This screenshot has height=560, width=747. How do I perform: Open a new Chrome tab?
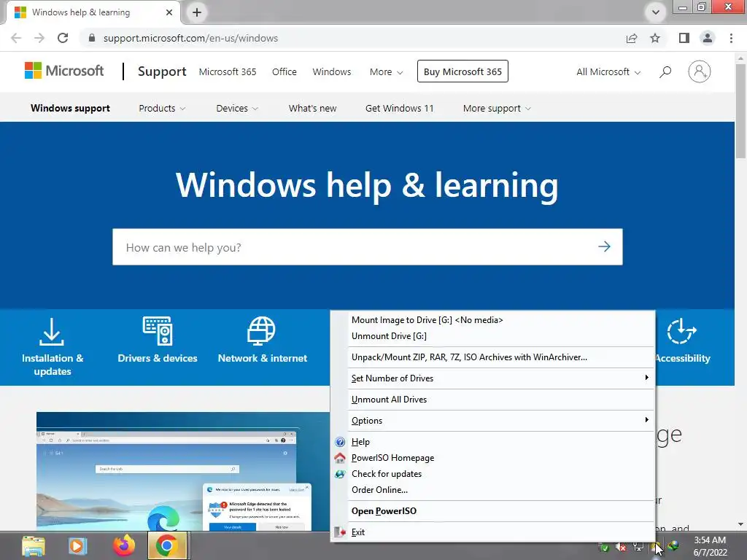click(x=197, y=12)
